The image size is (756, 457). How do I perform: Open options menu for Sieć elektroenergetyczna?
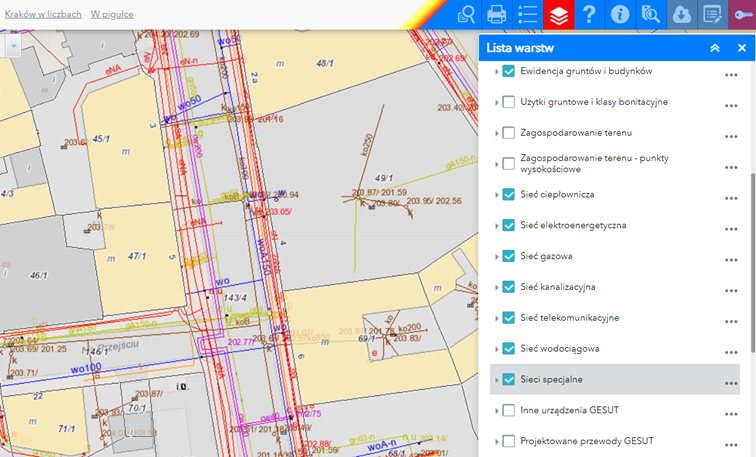click(x=731, y=229)
